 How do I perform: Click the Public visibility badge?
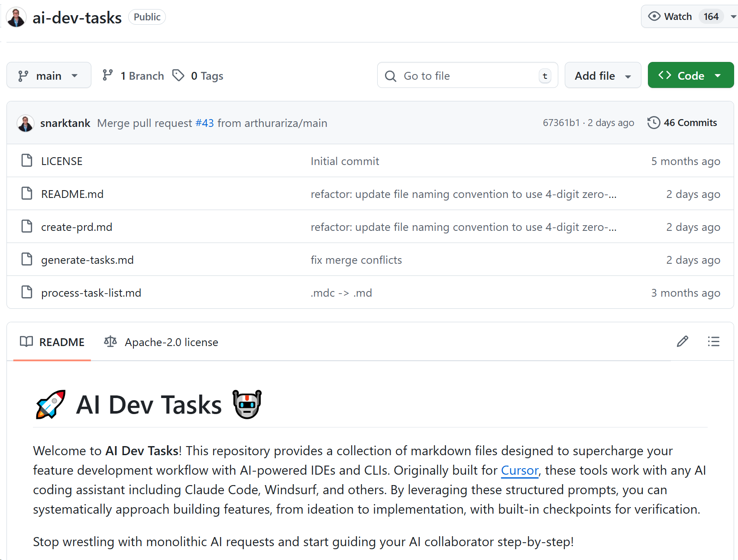[x=147, y=17]
